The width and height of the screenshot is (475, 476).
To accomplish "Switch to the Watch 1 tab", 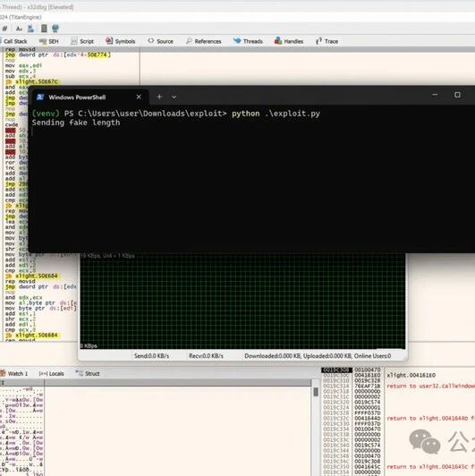I will [x=14, y=374].
